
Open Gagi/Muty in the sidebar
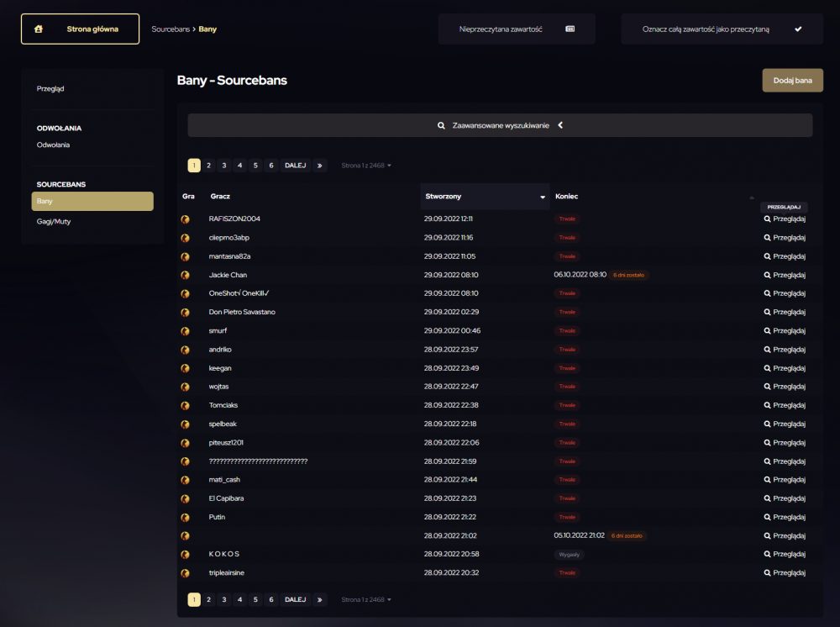pyautogui.click(x=54, y=221)
